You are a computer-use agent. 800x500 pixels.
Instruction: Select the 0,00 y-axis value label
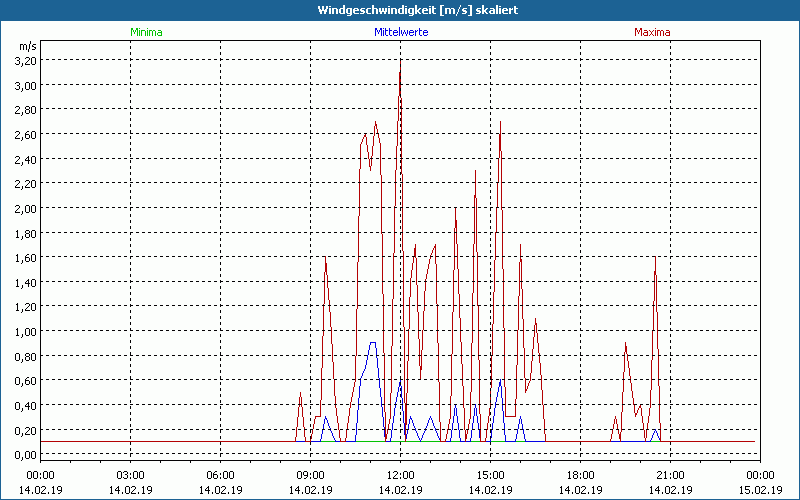point(25,455)
